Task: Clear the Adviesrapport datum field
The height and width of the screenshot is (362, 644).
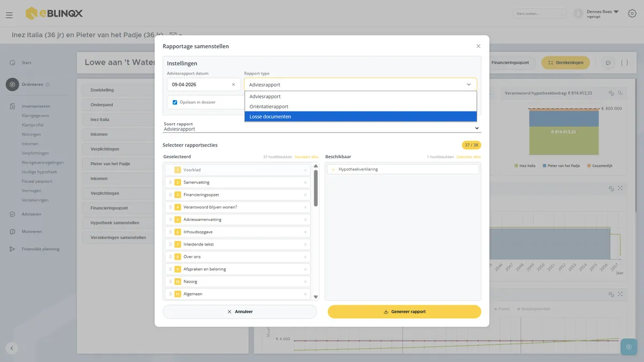Action: (233, 85)
